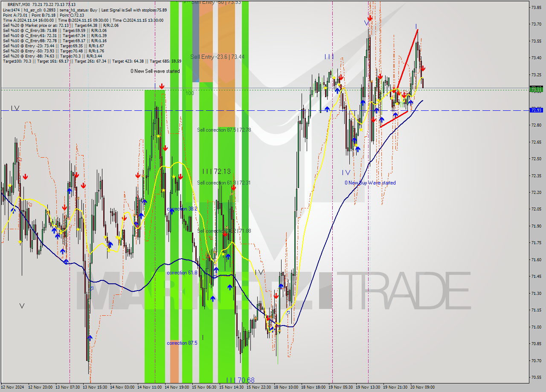Viewport: 546px width, 392px height.
Task: Click the 'Sell %20 @ Entry -88: 74.63' line
Action: (52, 56)
